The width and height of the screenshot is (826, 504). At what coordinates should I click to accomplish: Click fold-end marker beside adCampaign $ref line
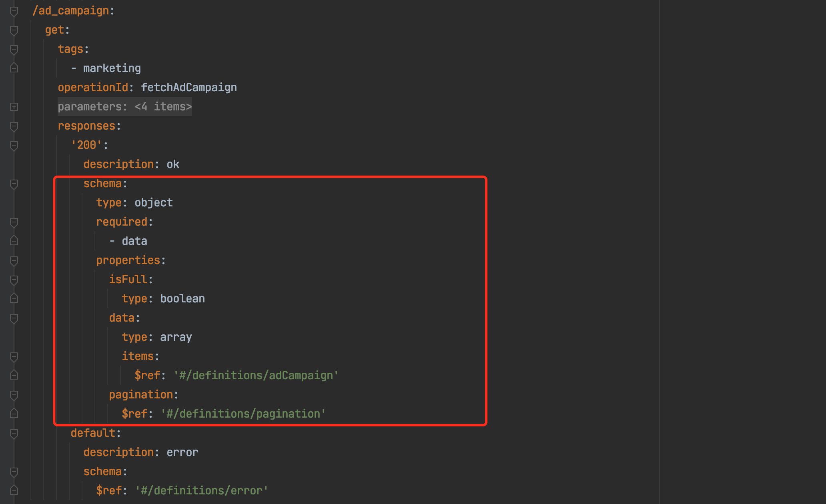(14, 375)
